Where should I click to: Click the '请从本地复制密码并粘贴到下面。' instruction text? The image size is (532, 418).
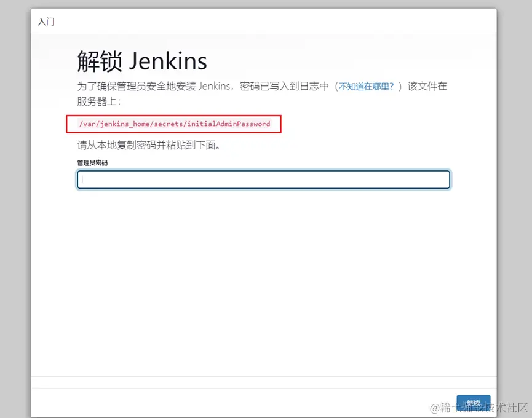click(x=149, y=146)
